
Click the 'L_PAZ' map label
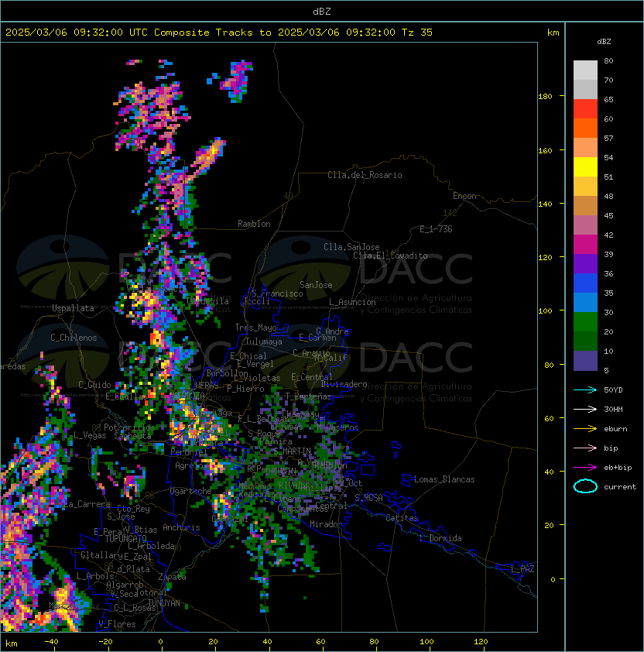(x=522, y=569)
